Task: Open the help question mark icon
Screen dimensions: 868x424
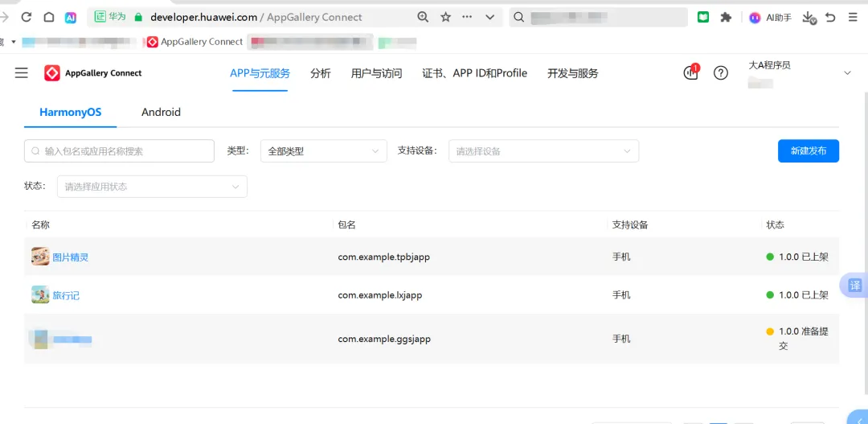Action: click(x=721, y=73)
